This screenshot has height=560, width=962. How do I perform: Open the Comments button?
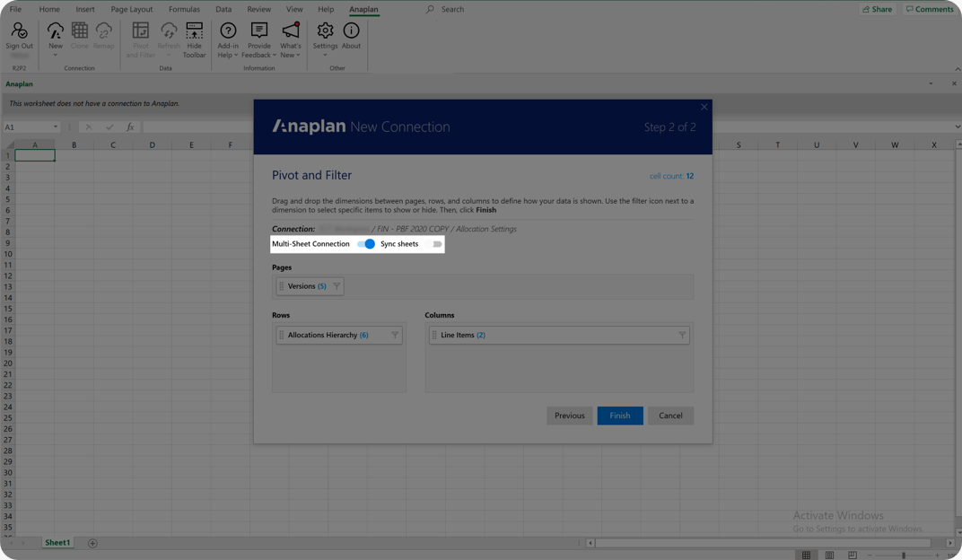point(930,9)
